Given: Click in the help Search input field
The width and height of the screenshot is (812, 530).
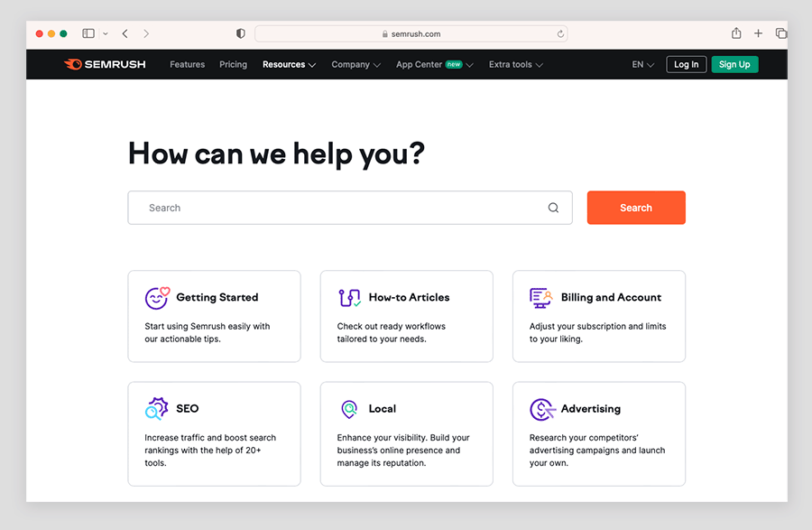Looking at the screenshot, I should point(350,208).
